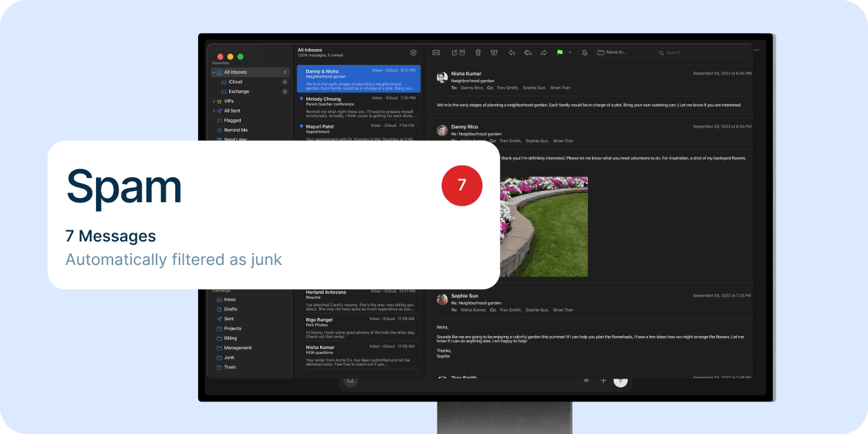868x434 pixels.
Task: Click the Get Mail envelope icon
Action: (x=436, y=52)
